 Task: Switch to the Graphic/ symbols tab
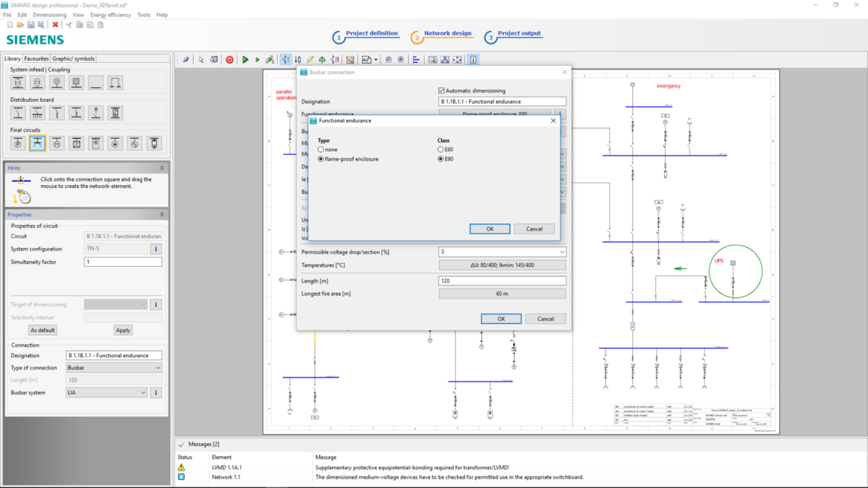73,59
